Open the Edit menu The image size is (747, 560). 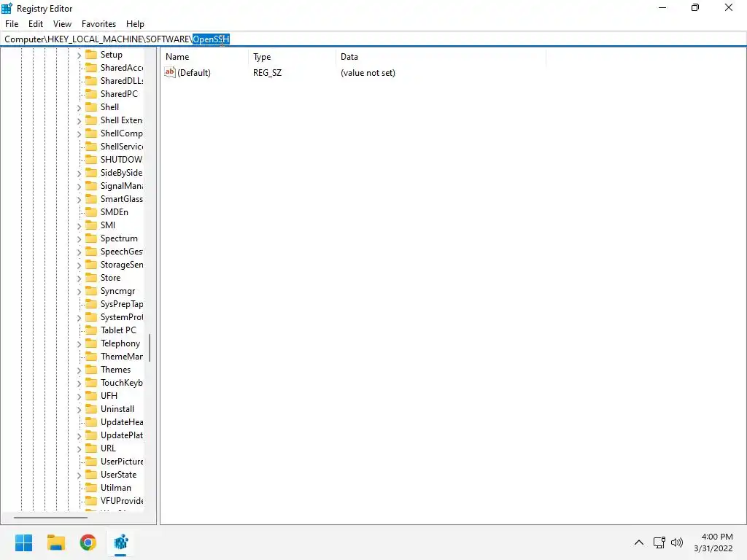[36, 24]
